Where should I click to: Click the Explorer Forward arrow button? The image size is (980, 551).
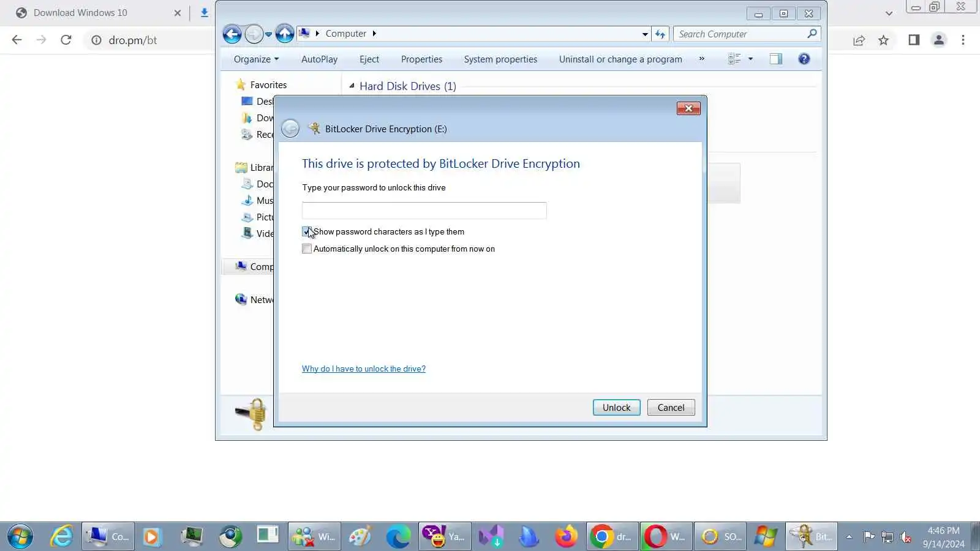click(x=254, y=34)
